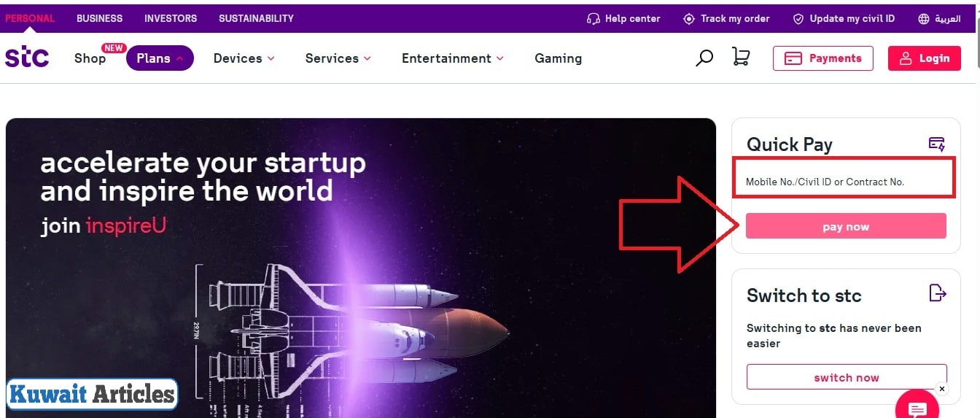Image resolution: width=980 pixels, height=418 pixels.
Task: Open the search magnifier icon
Action: (704, 58)
